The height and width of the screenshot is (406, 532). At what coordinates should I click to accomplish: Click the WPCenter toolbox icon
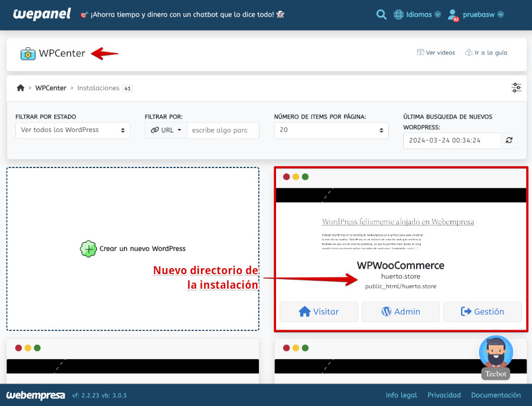pos(28,54)
